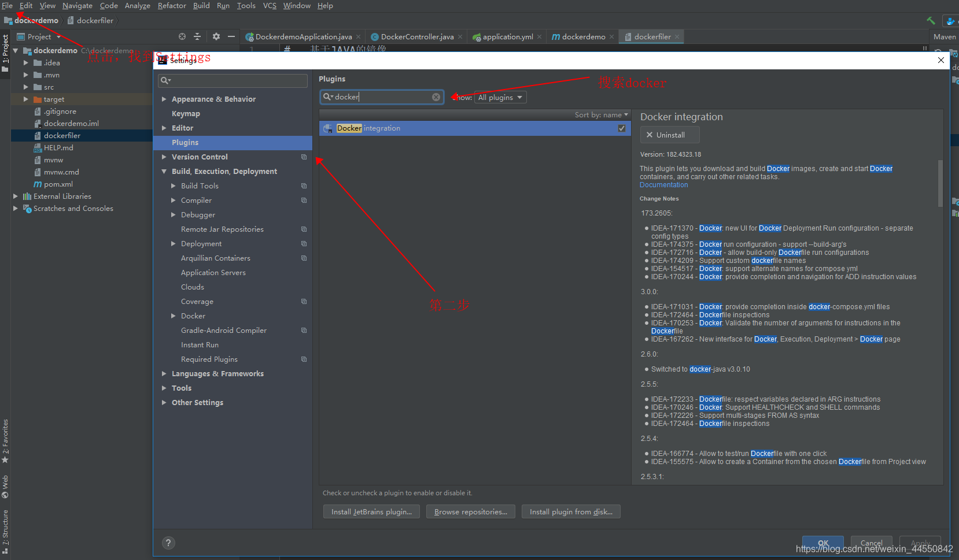Expand the Editor settings category
This screenshot has height=560, width=959.
click(164, 128)
